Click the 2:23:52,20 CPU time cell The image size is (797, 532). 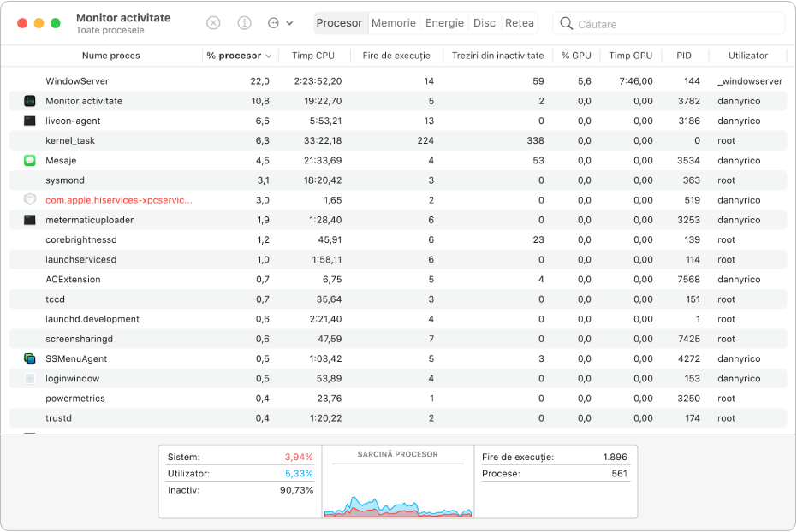pyautogui.click(x=318, y=81)
